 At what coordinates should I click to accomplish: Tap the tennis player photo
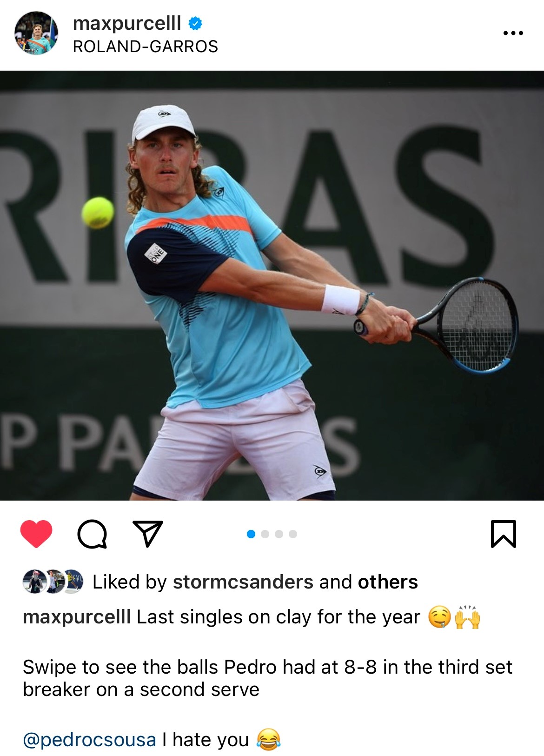272,286
